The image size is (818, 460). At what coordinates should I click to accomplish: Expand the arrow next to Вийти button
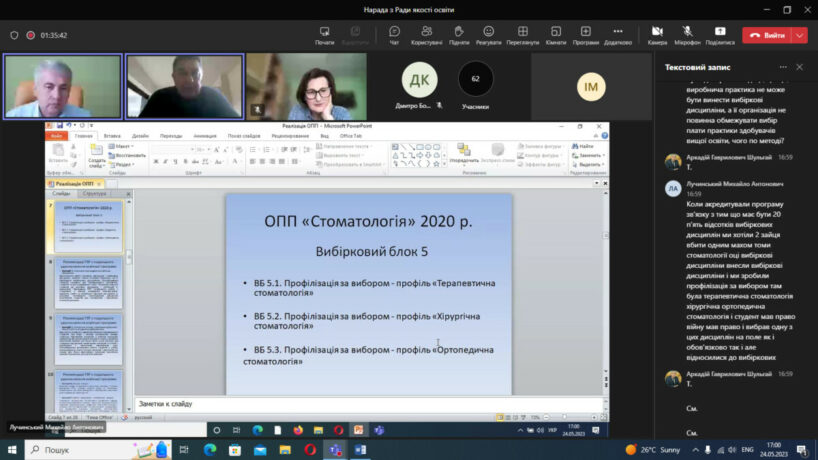point(799,35)
